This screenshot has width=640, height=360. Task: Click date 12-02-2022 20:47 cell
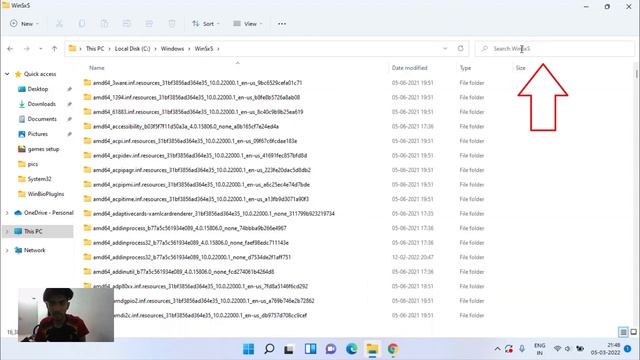click(413, 257)
